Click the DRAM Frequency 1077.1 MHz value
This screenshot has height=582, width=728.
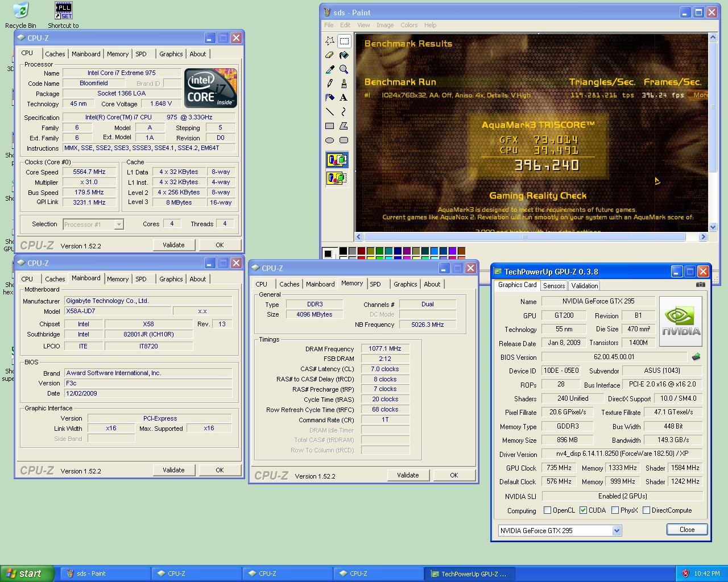click(385, 348)
